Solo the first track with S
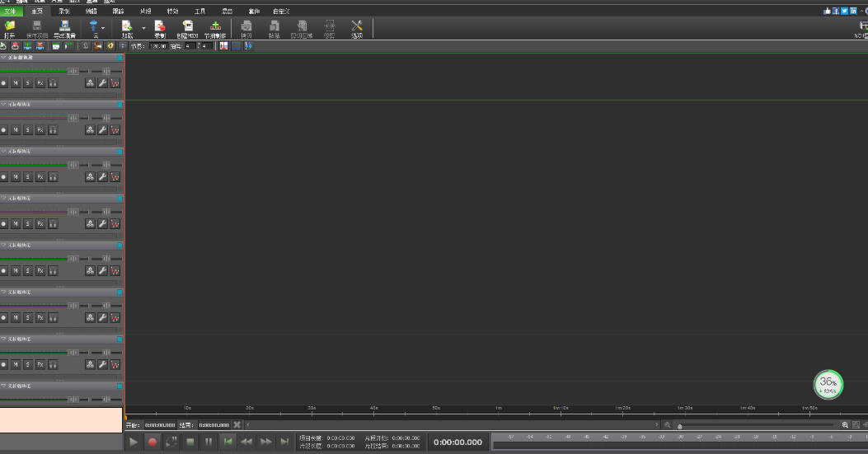 [x=28, y=83]
